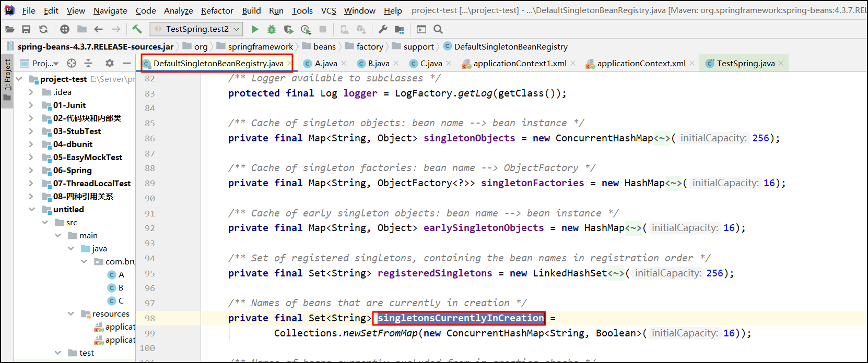Expand the 06-Spring module

[x=31, y=170]
